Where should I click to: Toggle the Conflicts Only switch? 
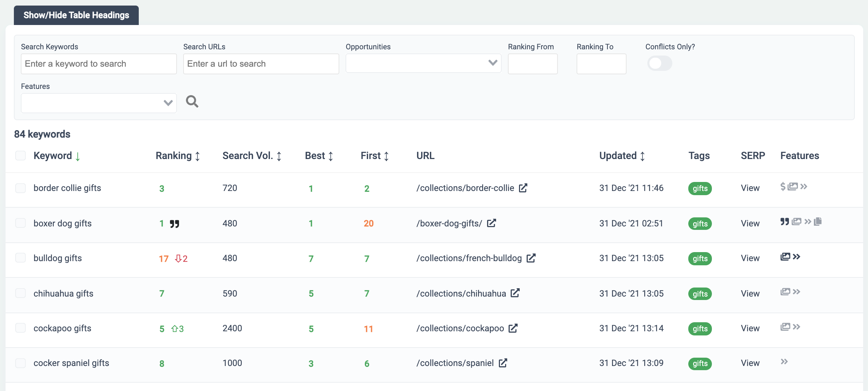click(x=659, y=63)
